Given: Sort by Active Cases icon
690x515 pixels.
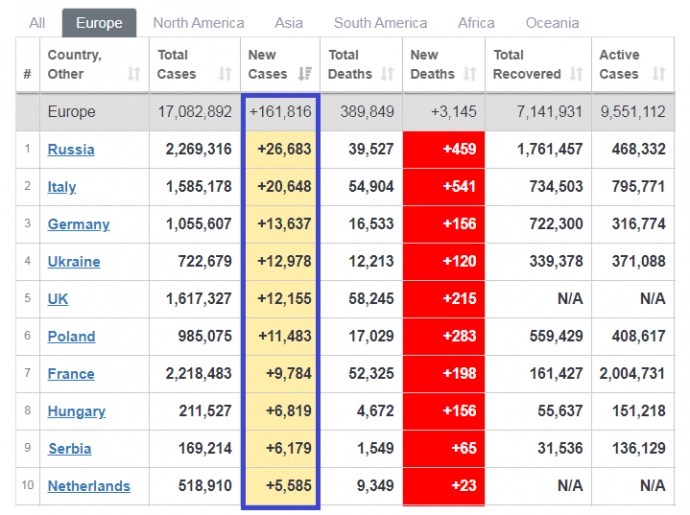Looking at the screenshot, I should click(x=658, y=74).
